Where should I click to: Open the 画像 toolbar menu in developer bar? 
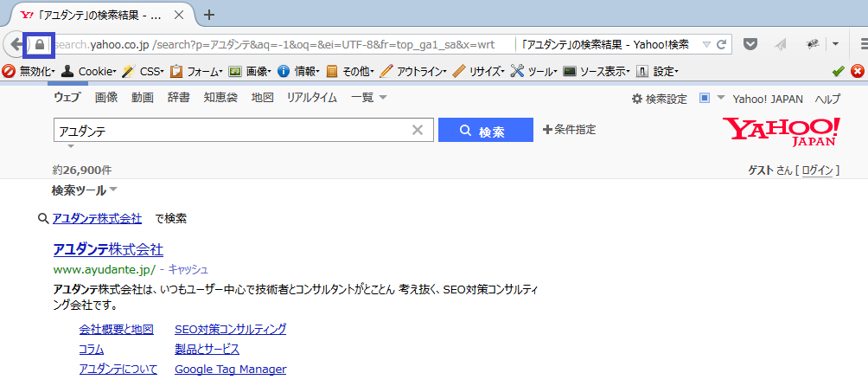click(250, 72)
